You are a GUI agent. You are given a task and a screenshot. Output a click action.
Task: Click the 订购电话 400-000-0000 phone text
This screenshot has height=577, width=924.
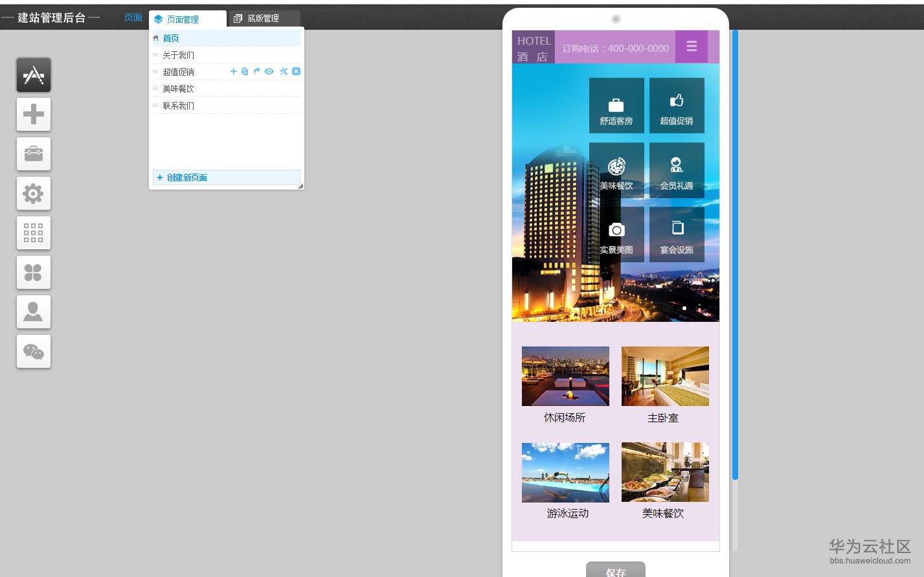pyautogui.click(x=616, y=49)
